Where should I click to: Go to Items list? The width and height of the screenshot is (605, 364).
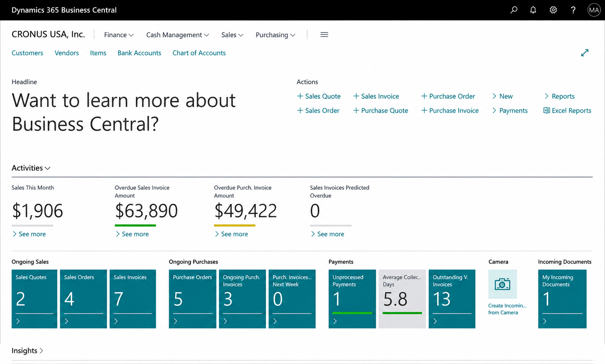tap(98, 53)
